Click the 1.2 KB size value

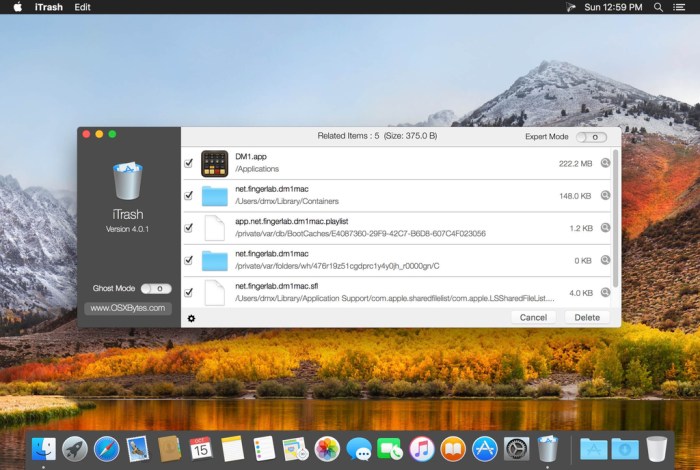[581, 229]
